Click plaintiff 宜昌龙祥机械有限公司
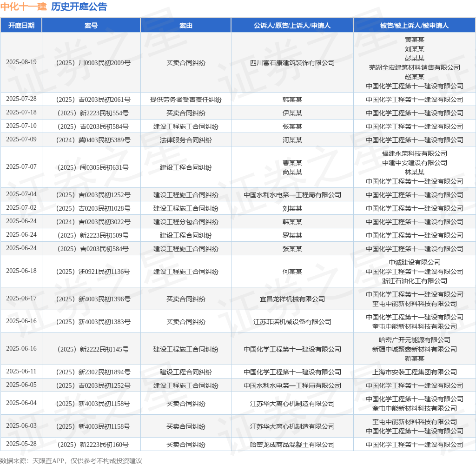 (292, 299)
